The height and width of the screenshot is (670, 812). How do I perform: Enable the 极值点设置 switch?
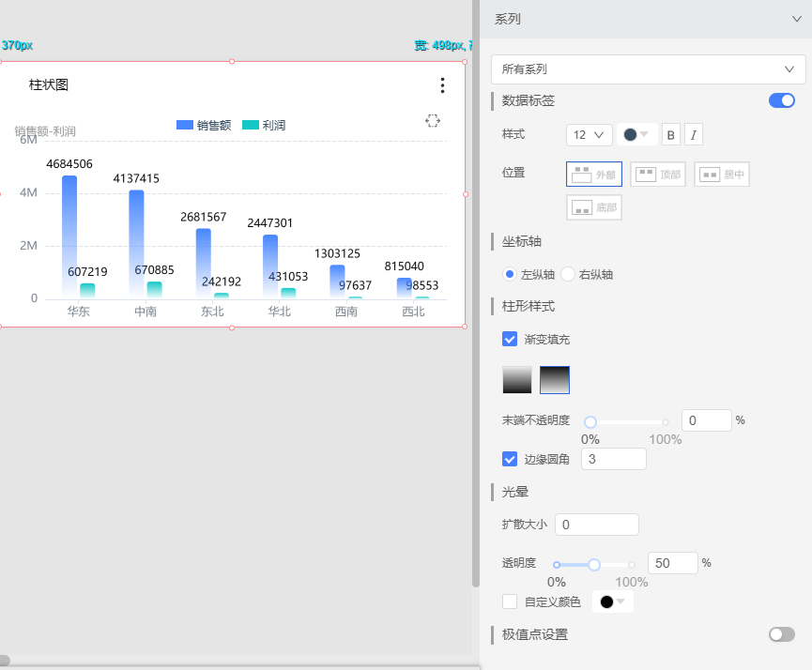pos(781,634)
